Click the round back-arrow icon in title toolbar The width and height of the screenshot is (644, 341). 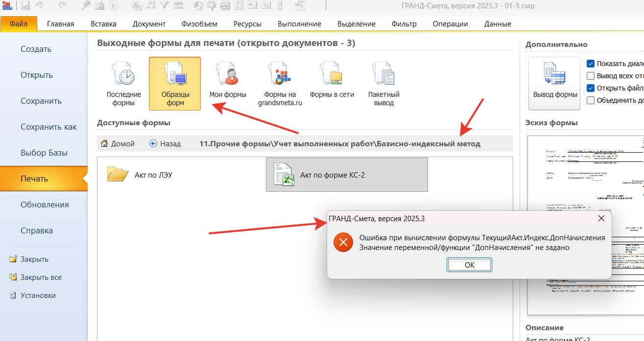tap(114, 6)
